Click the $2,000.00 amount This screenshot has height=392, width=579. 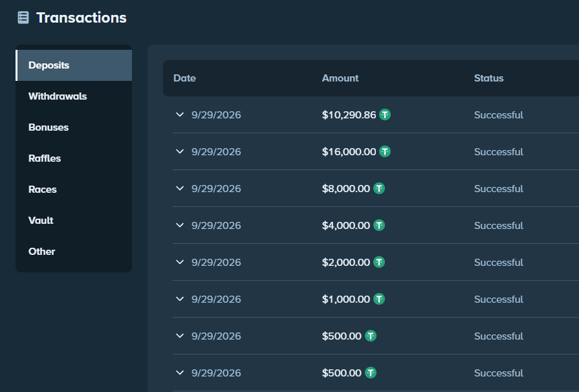tap(346, 263)
